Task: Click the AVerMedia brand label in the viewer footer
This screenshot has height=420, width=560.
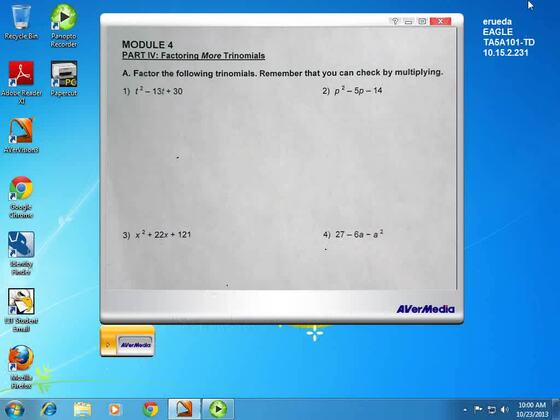Action: [x=425, y=309]
